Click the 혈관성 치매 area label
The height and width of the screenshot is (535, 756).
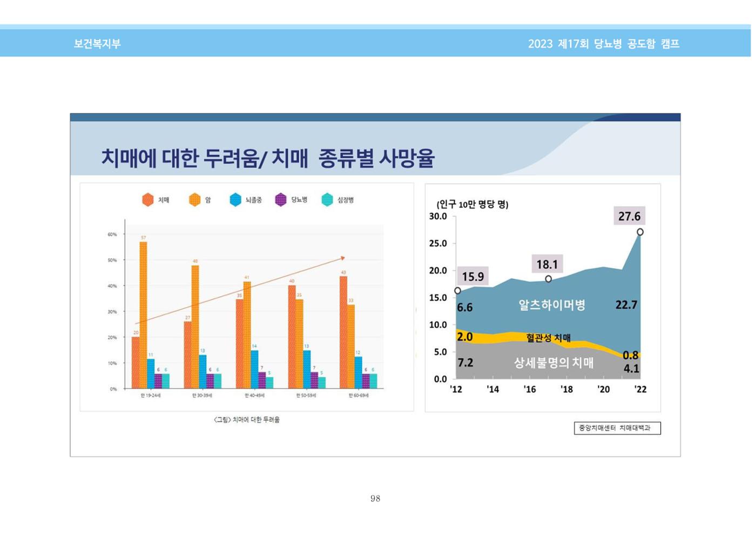tap(549, 338)
